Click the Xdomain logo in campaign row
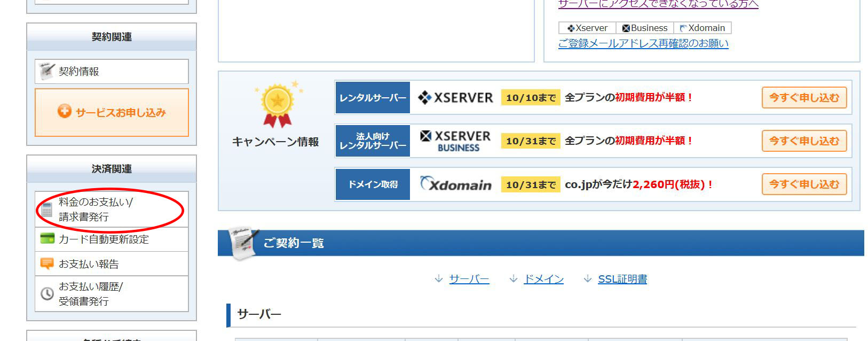Screen dimensions: 868x341 click(x=455, y=184)
